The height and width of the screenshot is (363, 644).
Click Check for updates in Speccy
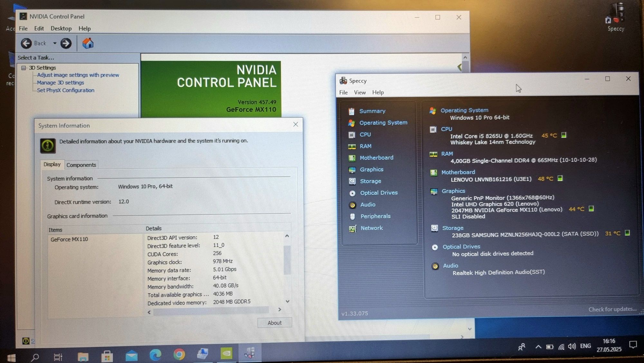[612, 309]
